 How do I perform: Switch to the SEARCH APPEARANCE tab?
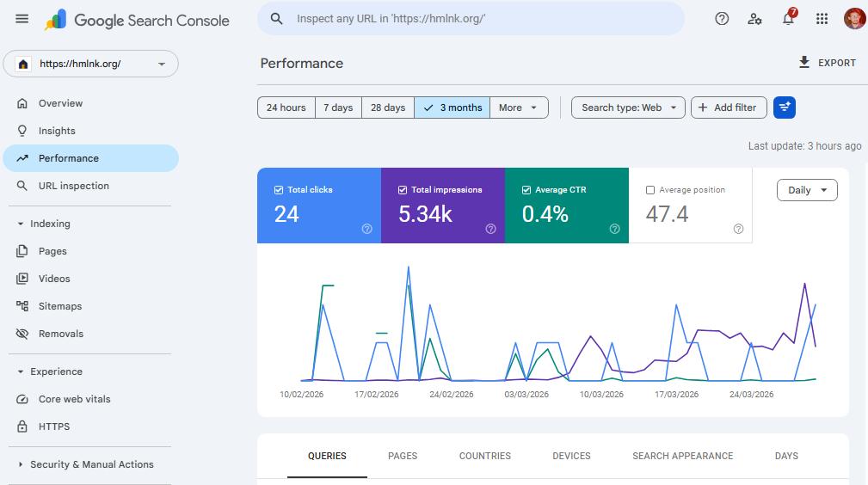tap(682, 456)
